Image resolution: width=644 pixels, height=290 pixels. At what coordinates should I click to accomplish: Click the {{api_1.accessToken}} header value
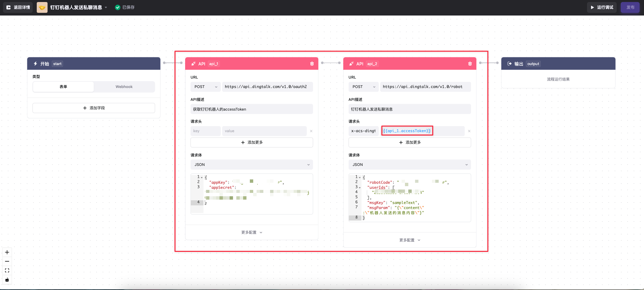coord(407,131)
